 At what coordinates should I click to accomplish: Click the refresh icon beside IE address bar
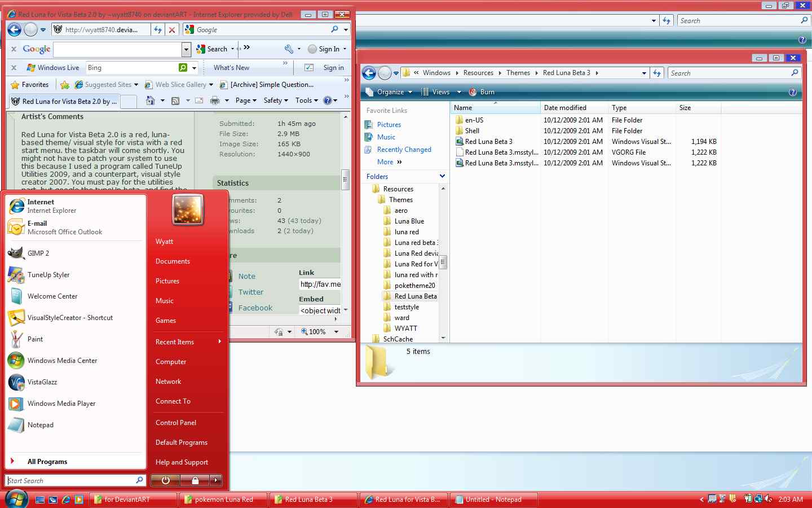(x=158, y=30)
